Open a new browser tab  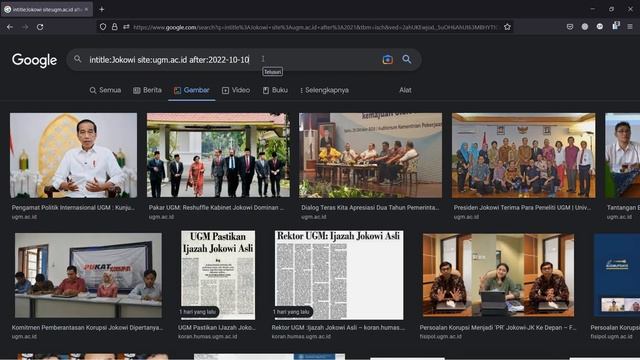coord(102,9)
